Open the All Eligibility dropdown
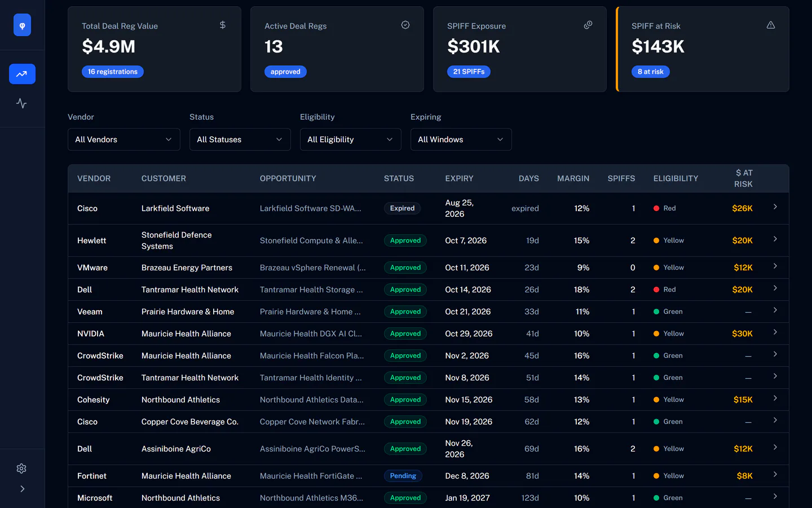The image size is (812, 508). click(351, 139)
